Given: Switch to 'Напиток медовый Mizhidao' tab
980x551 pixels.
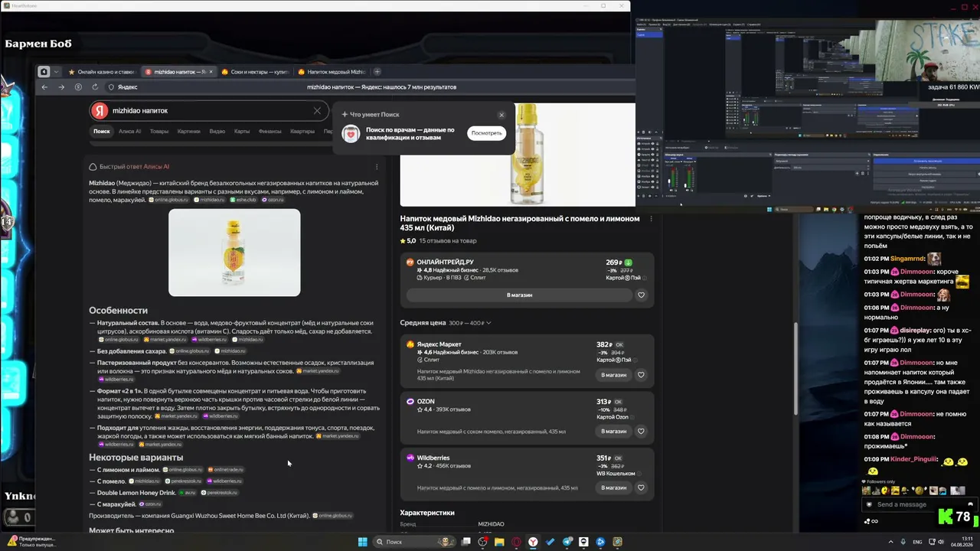Looking at the screenshot, I should tap(331, 72).
